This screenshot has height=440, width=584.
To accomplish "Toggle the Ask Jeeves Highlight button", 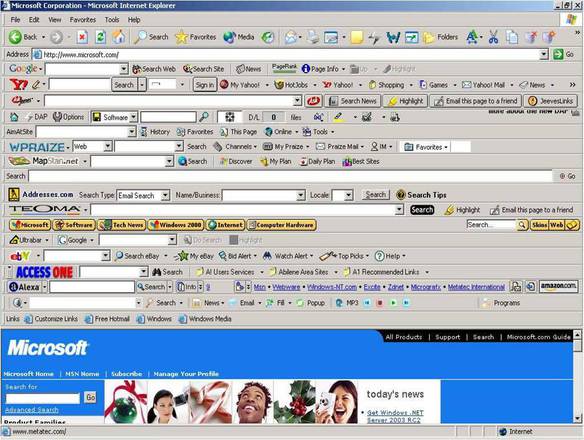I will pos(405,101).
